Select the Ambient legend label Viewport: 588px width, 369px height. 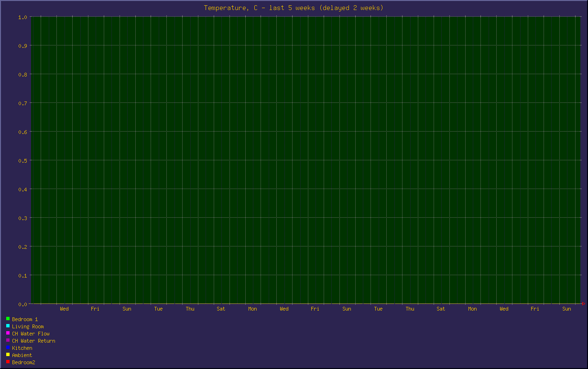click(22, 355)
